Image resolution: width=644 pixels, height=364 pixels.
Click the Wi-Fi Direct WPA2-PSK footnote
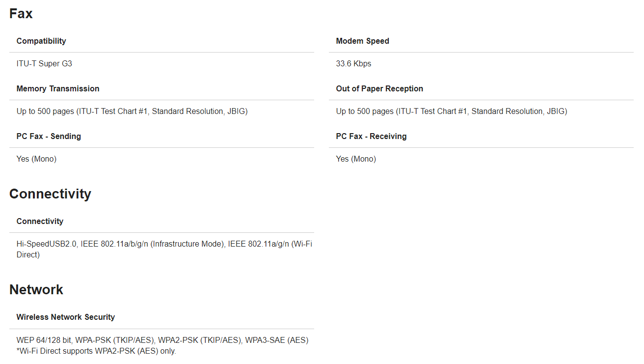(x=96, y=351)
